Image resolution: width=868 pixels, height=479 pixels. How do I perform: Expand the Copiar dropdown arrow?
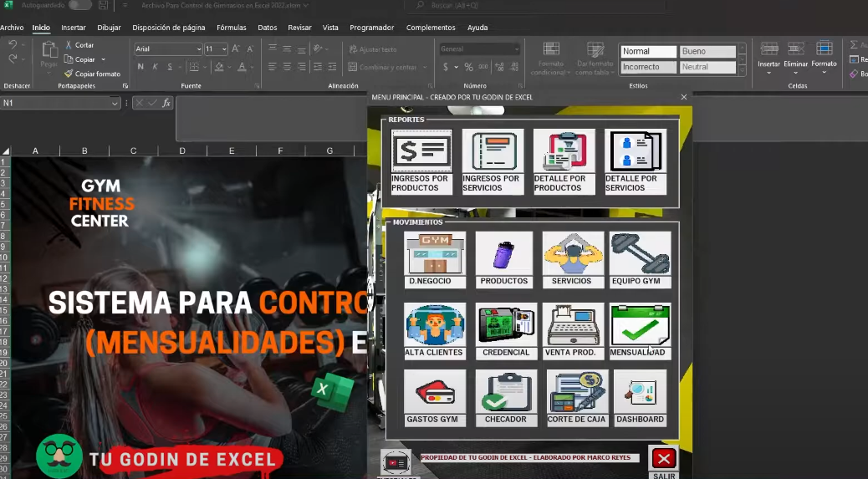(x=103, y=59)
